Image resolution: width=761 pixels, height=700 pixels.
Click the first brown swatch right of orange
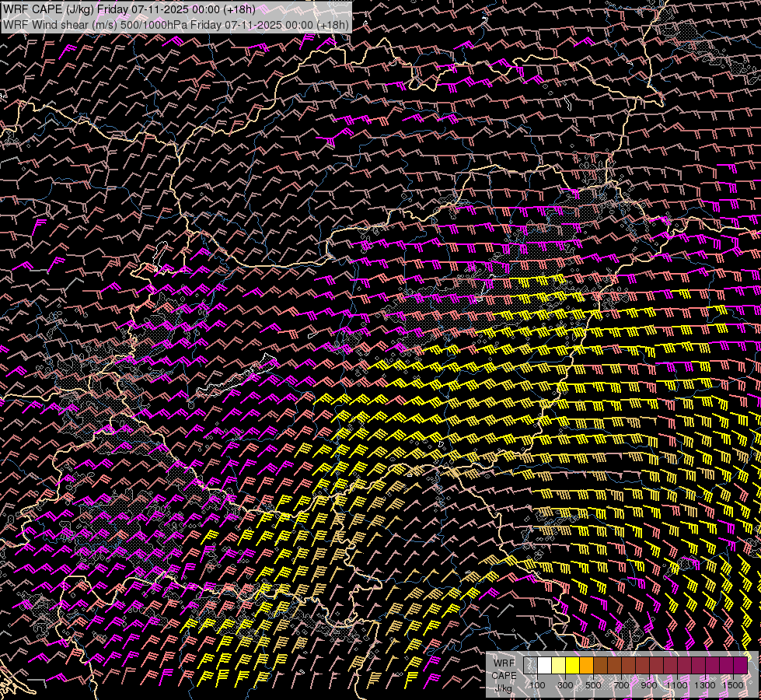[600, 666]
